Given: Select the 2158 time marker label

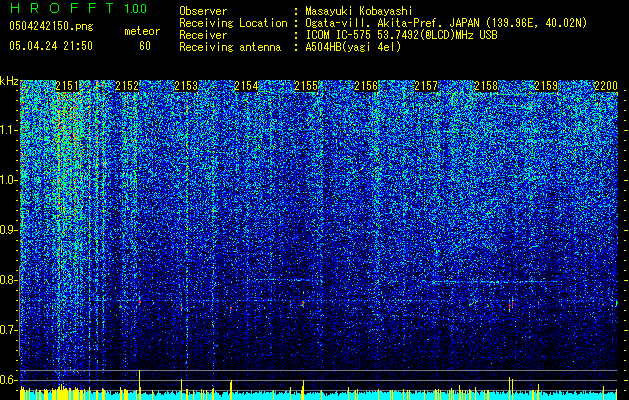Looking at the screenshot, I should [486, 86].
